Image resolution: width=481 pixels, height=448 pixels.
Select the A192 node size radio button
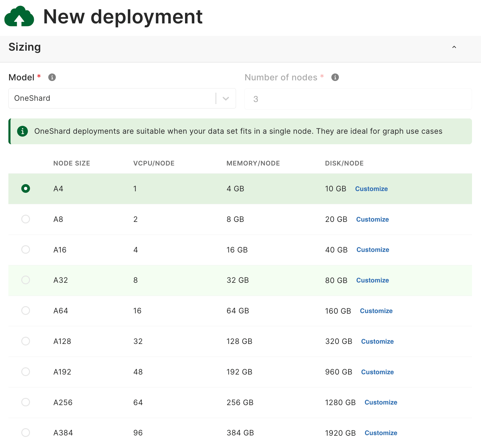click(26, 372)
